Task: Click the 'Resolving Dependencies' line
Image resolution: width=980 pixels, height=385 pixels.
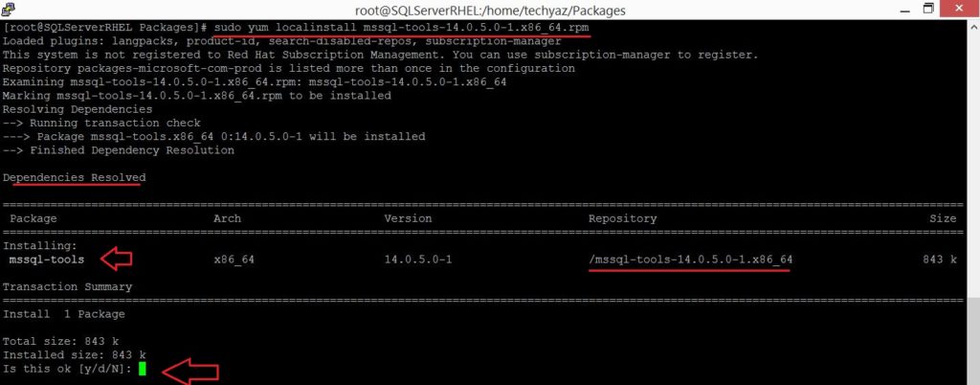Action: click(x=78, y=109)
